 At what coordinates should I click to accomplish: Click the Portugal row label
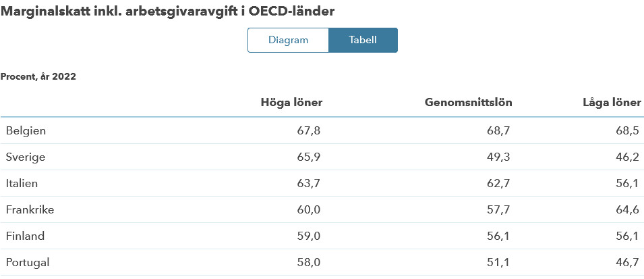coord(28,262)
